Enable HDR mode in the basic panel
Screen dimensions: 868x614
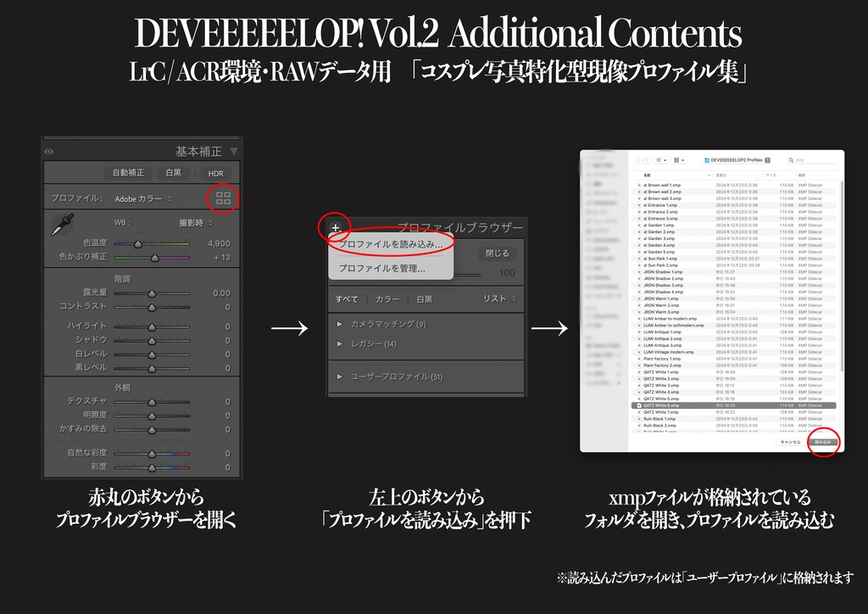216,174
